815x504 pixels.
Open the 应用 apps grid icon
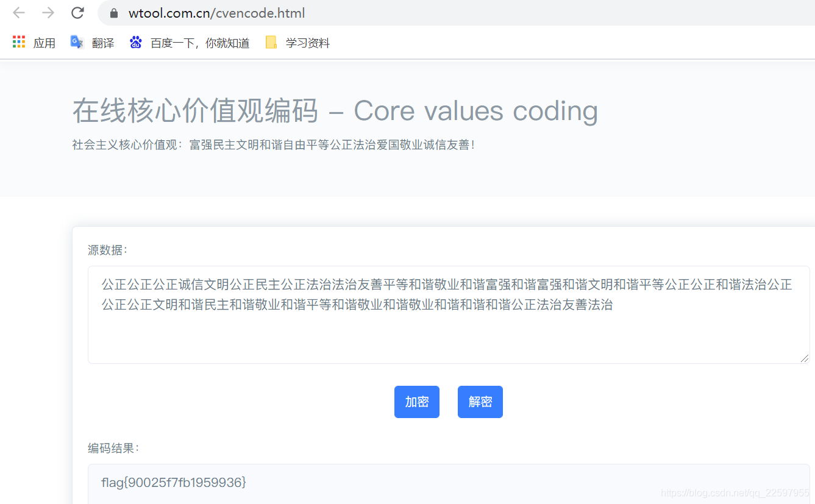[x=18, y=41]
